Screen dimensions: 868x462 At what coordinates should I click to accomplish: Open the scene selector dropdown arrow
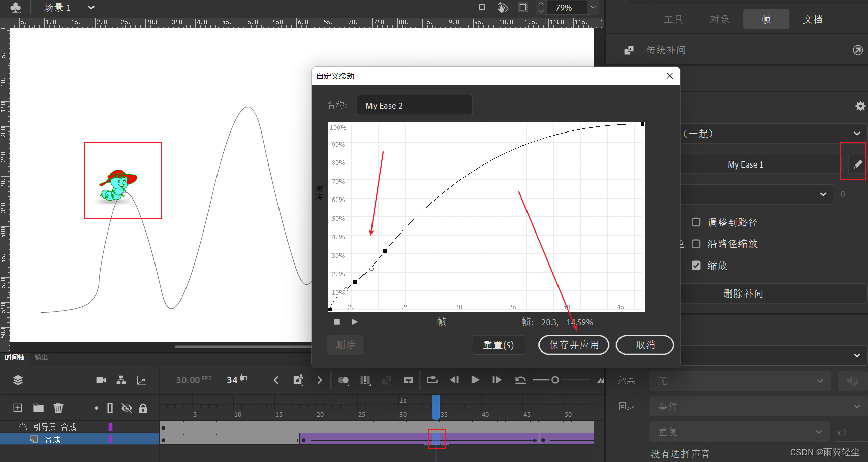point(91,8)
